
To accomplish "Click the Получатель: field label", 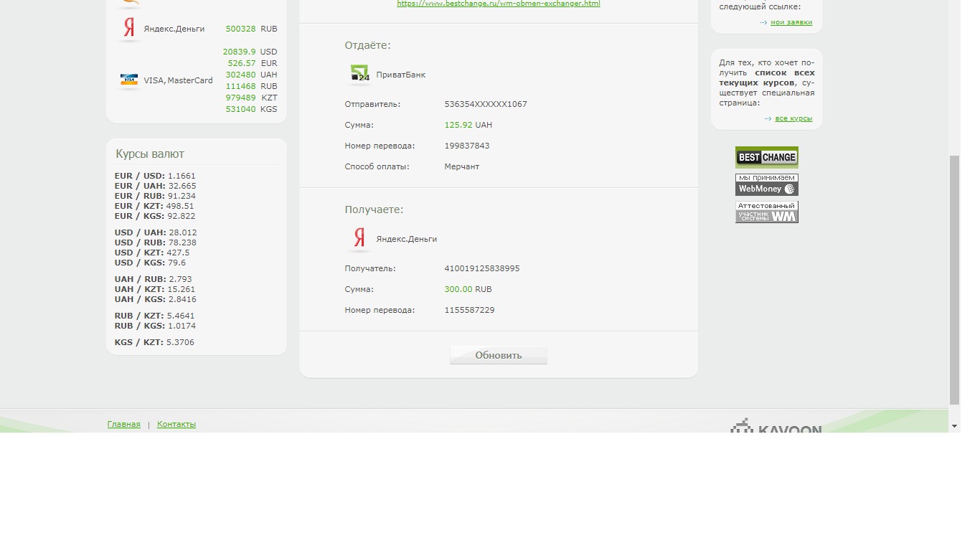I will (x=370, y=268).
